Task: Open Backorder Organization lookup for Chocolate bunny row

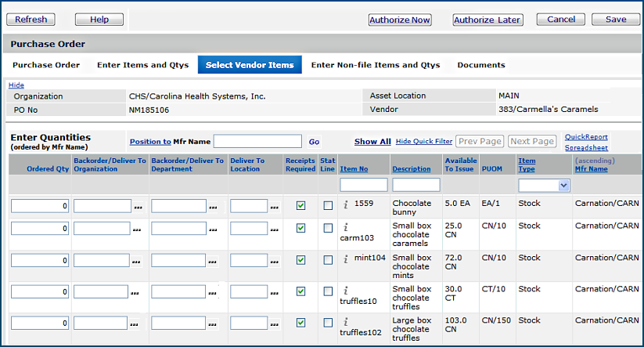Action: click(138, 206)
